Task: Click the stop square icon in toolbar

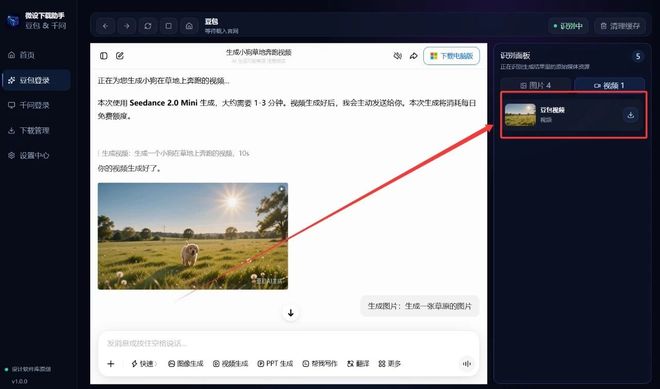Action: click(168, 26)
